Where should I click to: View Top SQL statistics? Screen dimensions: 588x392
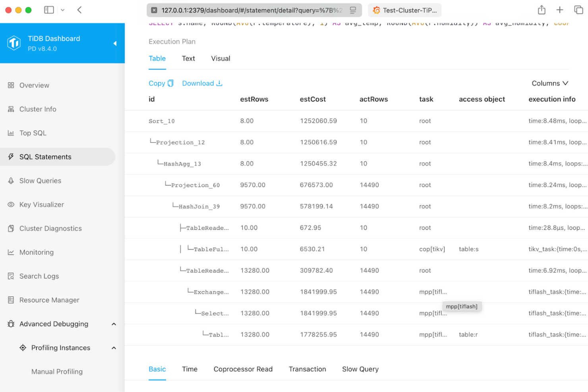point(33,133)
